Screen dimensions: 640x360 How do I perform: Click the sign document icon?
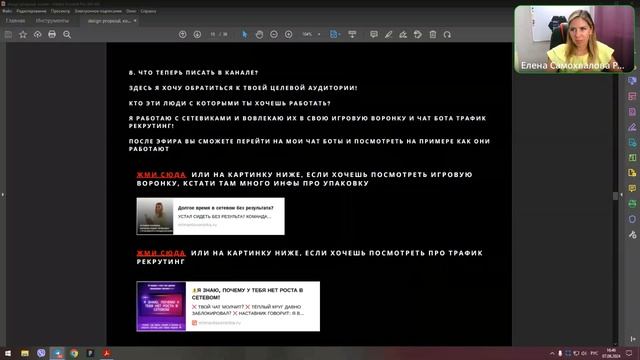[403, 35]
